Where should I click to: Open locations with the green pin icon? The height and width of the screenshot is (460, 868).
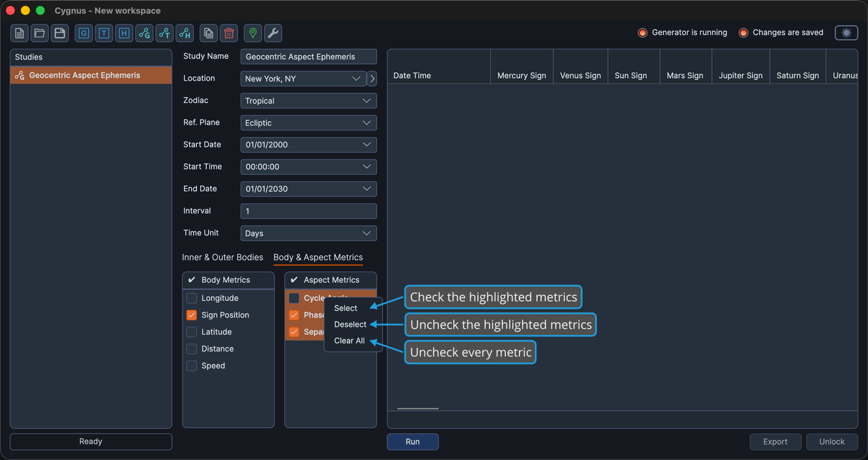click(x=253, y=33)
